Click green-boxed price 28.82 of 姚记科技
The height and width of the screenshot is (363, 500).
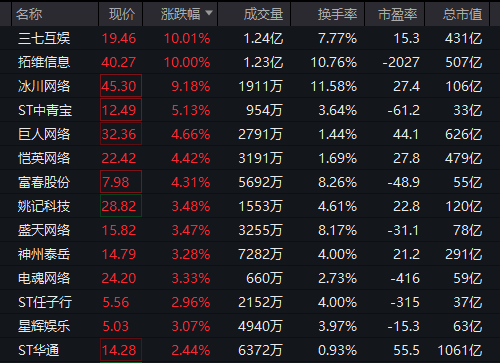[121, 206]
